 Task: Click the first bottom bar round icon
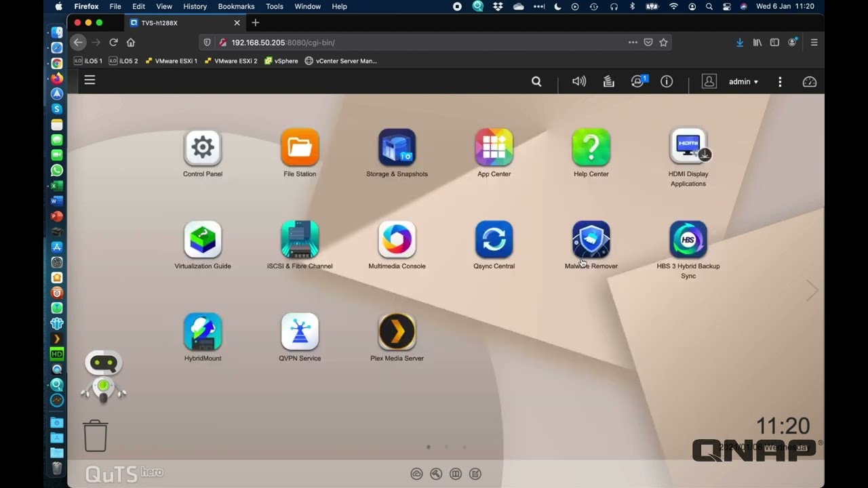416,474
